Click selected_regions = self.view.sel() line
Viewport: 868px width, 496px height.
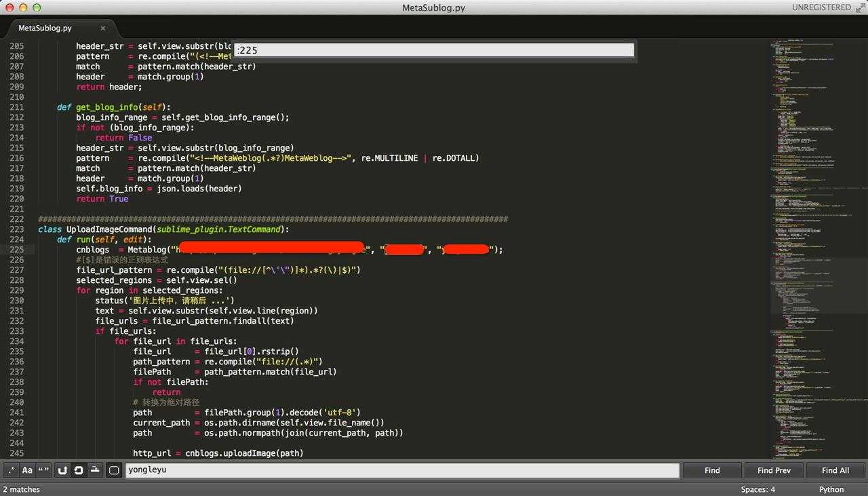(x=157, y=280)
